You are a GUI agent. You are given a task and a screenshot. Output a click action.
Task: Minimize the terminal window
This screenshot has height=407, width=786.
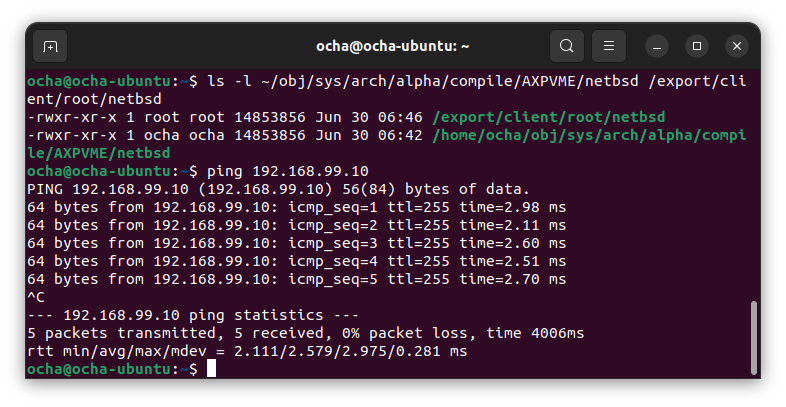[657, 46]
